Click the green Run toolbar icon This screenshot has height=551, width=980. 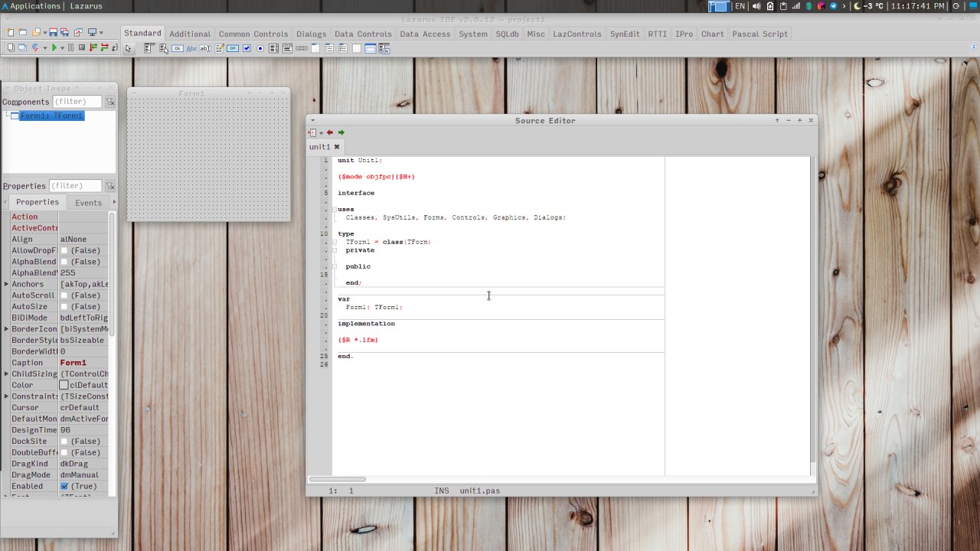[x=54, y=47]
